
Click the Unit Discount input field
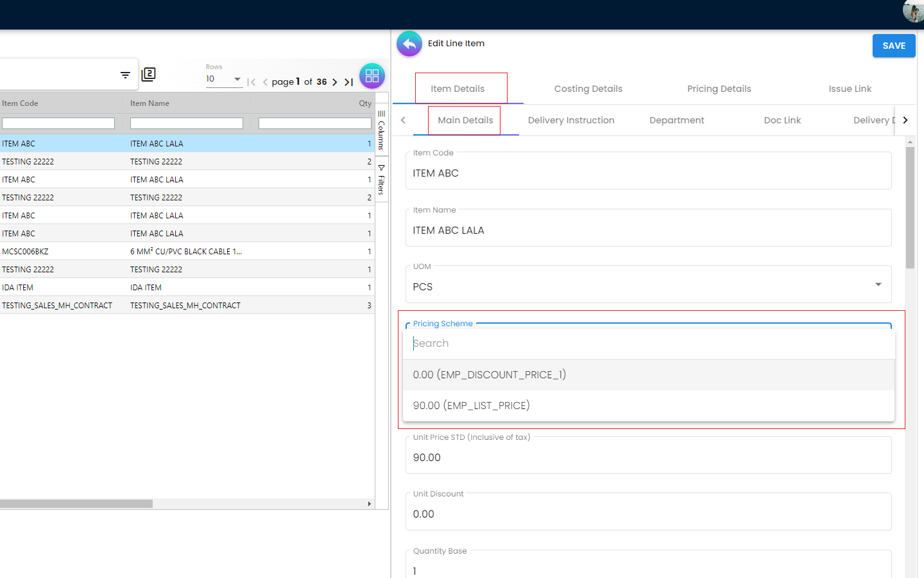tap(648, 514)
